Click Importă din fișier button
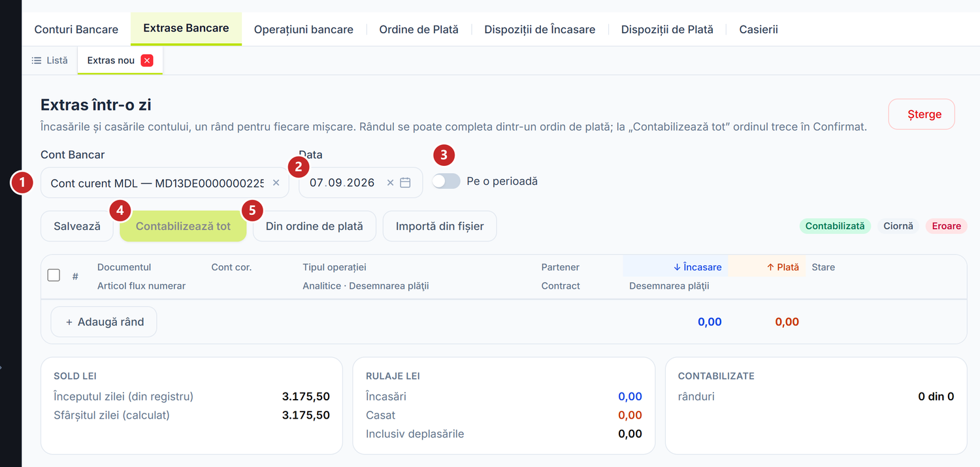980x467 pixels. [440, 226]
